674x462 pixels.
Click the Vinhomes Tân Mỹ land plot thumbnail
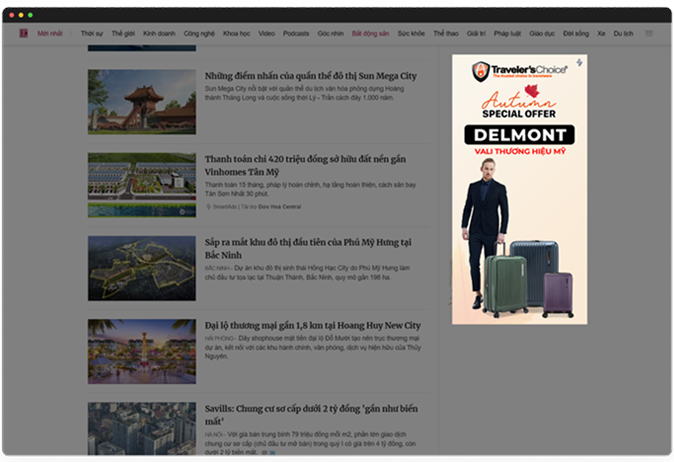coord(142,185)
